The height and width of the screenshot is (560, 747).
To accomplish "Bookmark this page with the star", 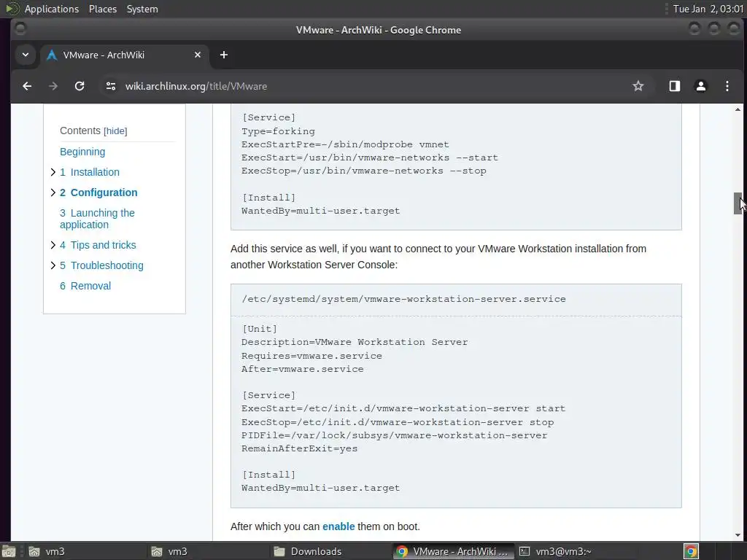I will pyautogui.click(x=638, y=86).
